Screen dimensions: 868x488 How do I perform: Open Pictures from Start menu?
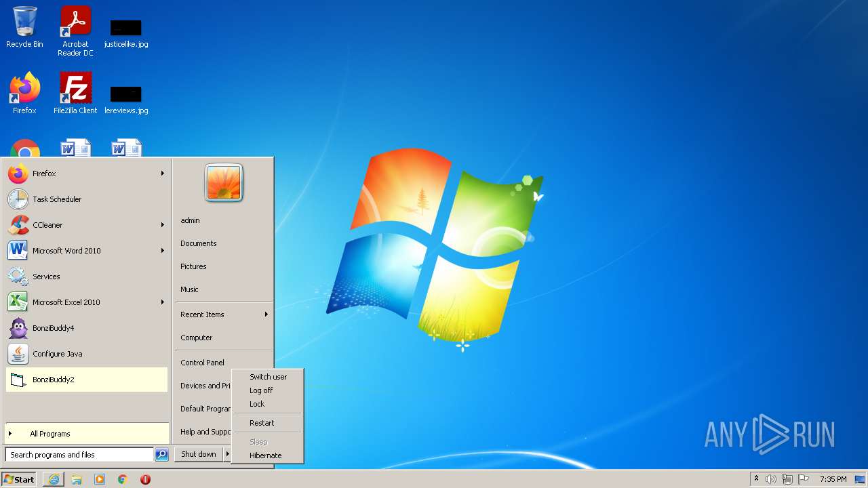224,266
